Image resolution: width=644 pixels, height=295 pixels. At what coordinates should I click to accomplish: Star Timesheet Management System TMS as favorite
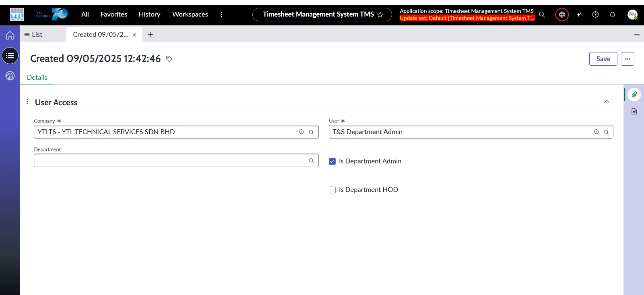380,15
